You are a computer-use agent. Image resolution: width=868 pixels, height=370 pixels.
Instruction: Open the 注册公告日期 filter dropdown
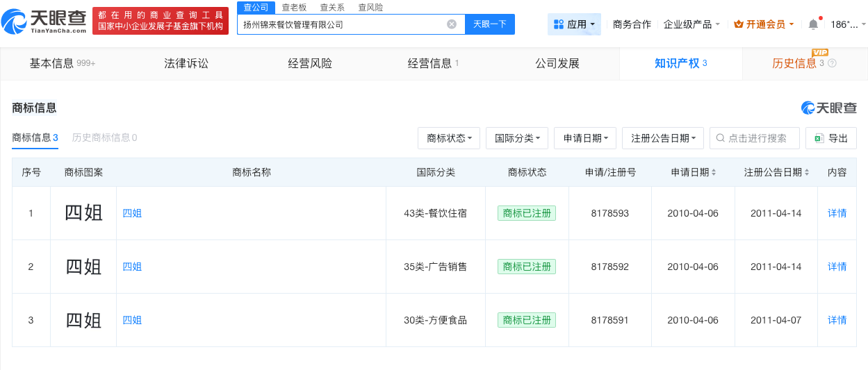[x=663, y=138]
